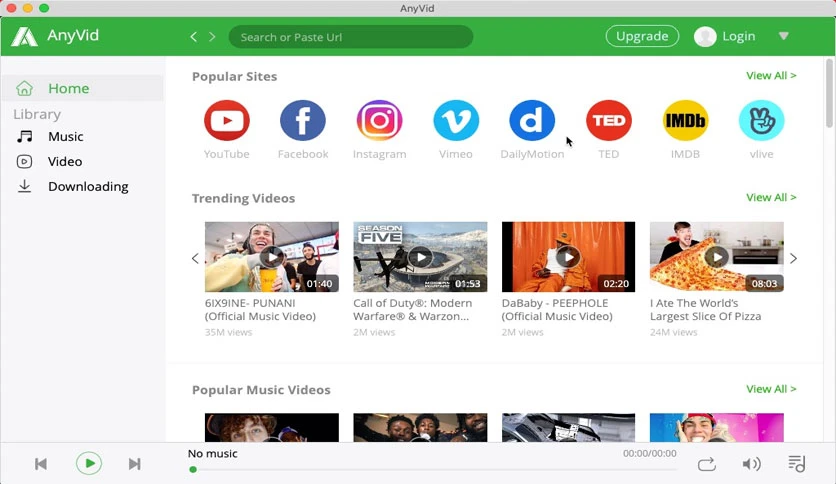Play the 6IX9INE PUNANI video

tap(271, 257)
